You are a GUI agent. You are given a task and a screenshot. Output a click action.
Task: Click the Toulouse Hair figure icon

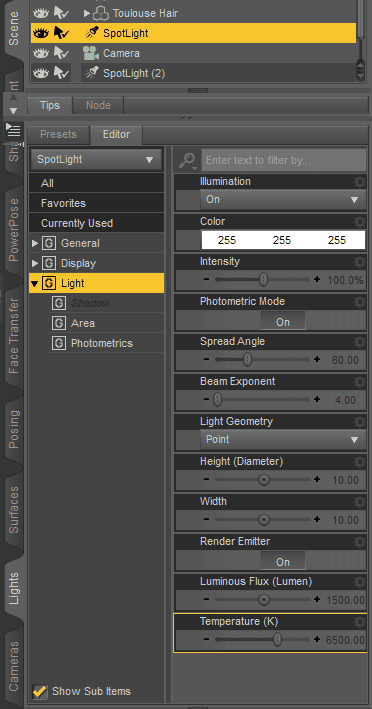(x=101, y=14)
